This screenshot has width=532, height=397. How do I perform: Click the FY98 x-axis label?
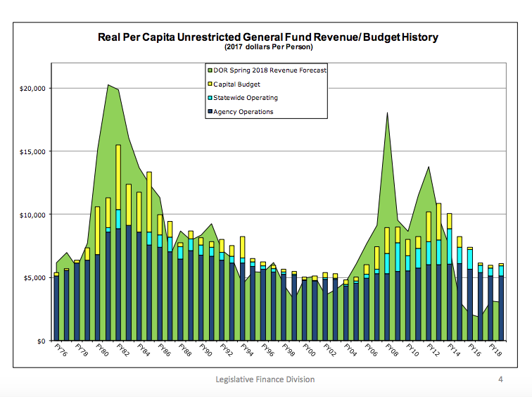pyautogui.click(x=289, y=350)
